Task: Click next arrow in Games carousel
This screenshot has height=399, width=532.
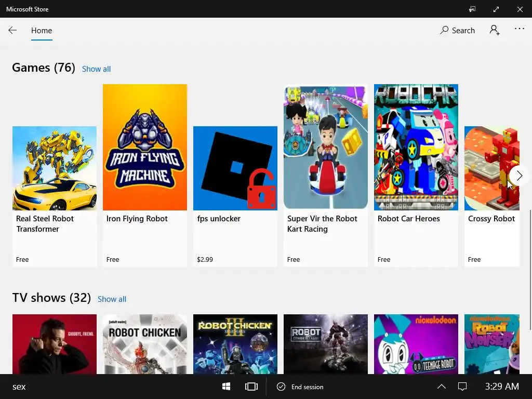Action: (519, 176)
